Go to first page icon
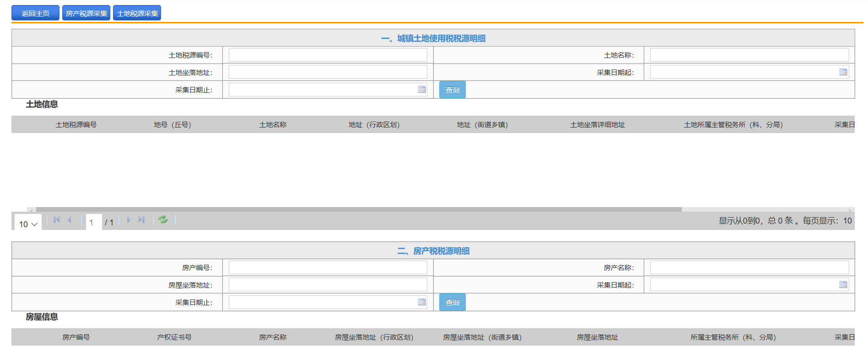The image size is (868, 352). click(x=57, y=220)
